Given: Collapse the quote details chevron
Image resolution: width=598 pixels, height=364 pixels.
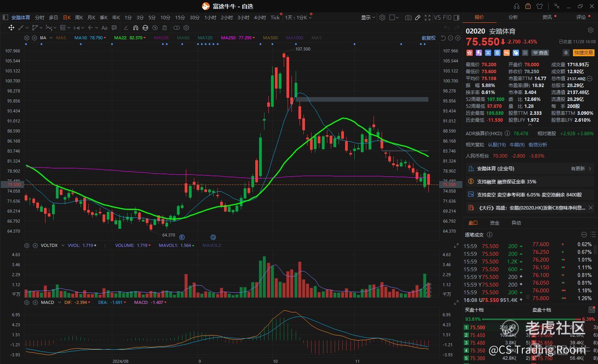Looking at the screenshot, I should click(x=530, y=124).
